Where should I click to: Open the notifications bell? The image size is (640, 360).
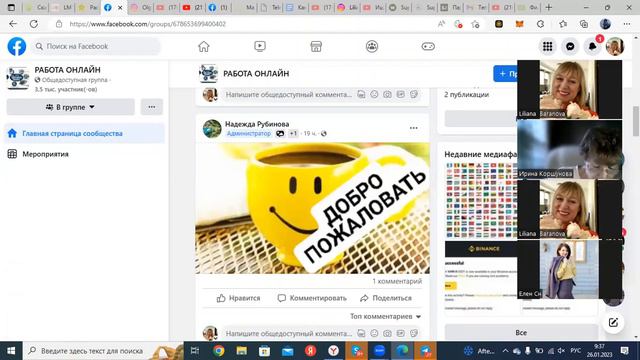pyautogui.click(x=593, y=47)
